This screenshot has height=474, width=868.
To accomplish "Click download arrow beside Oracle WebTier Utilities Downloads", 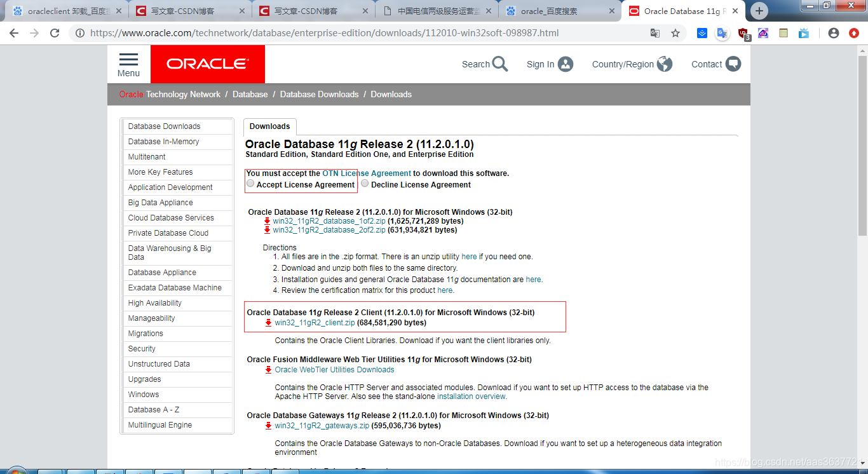I will 269,370.
